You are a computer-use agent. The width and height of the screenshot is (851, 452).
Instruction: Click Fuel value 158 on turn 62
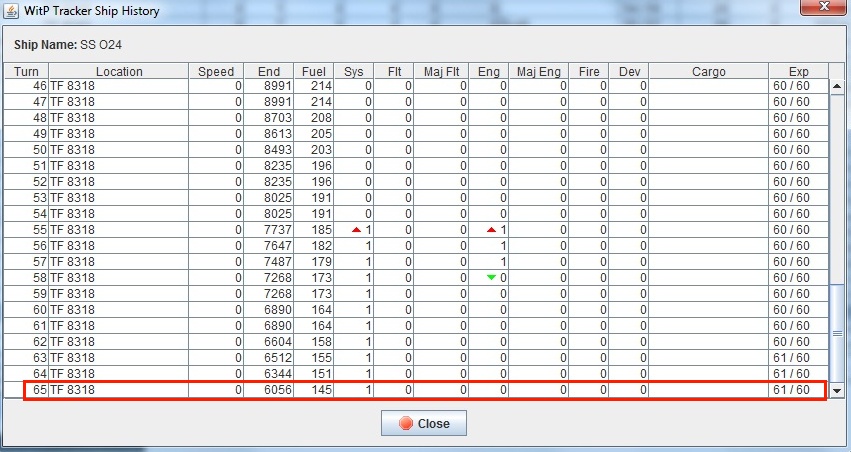(x=321, y=342)
